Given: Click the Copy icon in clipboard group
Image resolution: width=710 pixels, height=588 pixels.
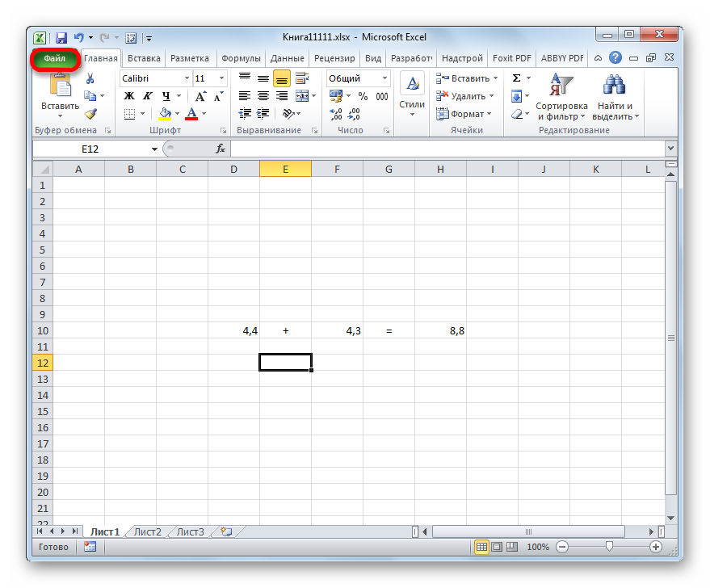Looking at the screenshot, I should [90, 96].
